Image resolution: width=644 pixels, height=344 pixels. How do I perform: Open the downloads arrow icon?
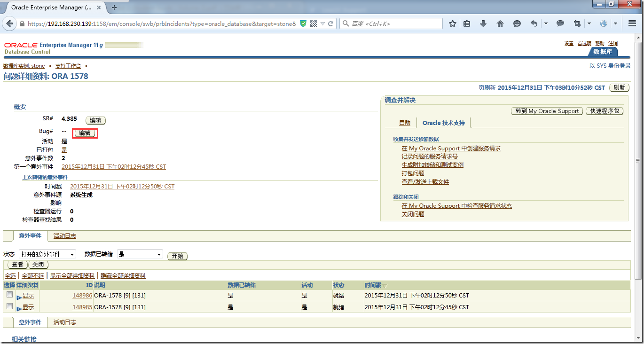tap(483, 23)
